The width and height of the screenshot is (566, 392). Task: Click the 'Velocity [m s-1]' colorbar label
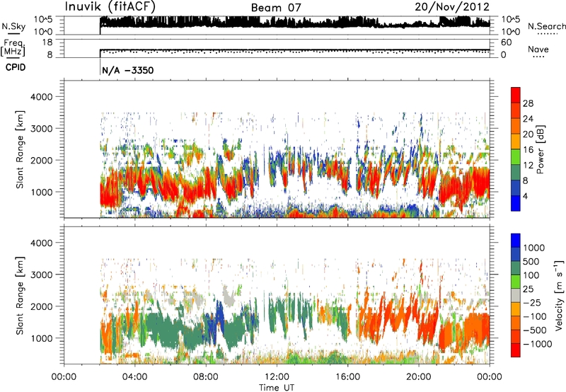(x=559, y=295)
